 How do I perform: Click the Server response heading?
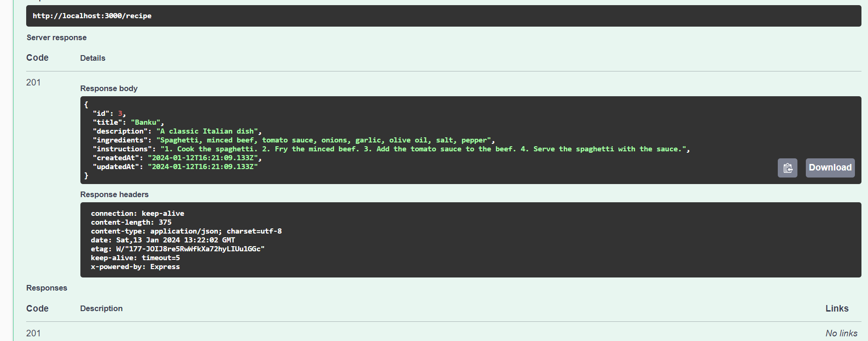(x=57, y=37)
